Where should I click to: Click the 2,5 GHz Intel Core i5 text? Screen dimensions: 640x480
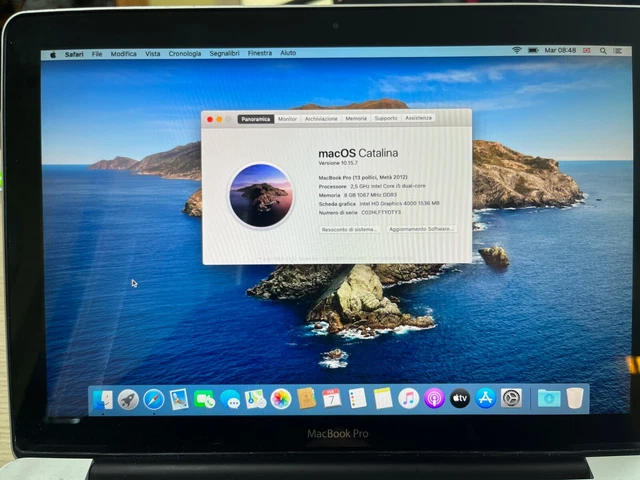(388, 186)
